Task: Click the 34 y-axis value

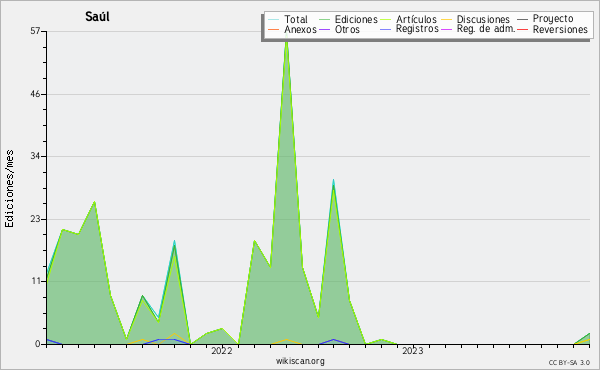Action: pyautogui.click(x=35, y=156)
